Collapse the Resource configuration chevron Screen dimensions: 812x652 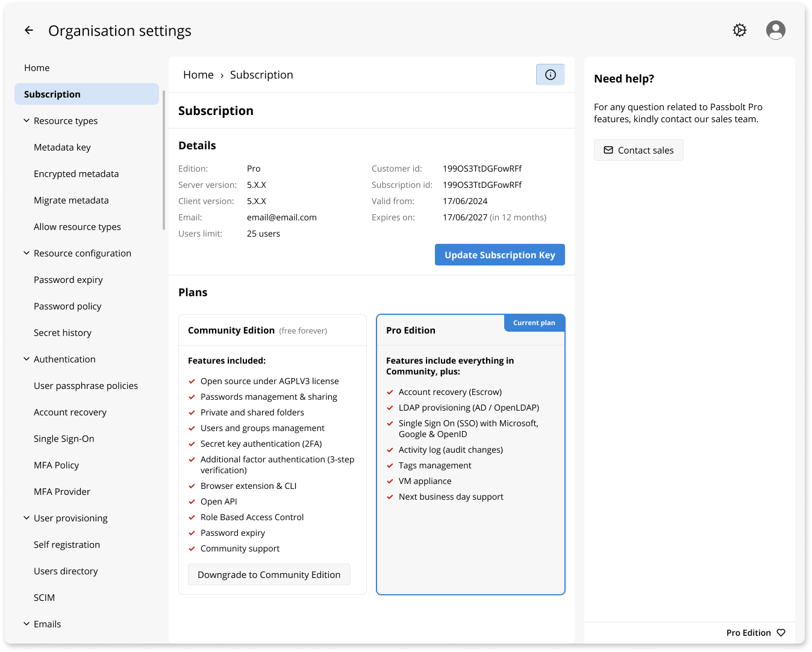[x=27, y=253]
